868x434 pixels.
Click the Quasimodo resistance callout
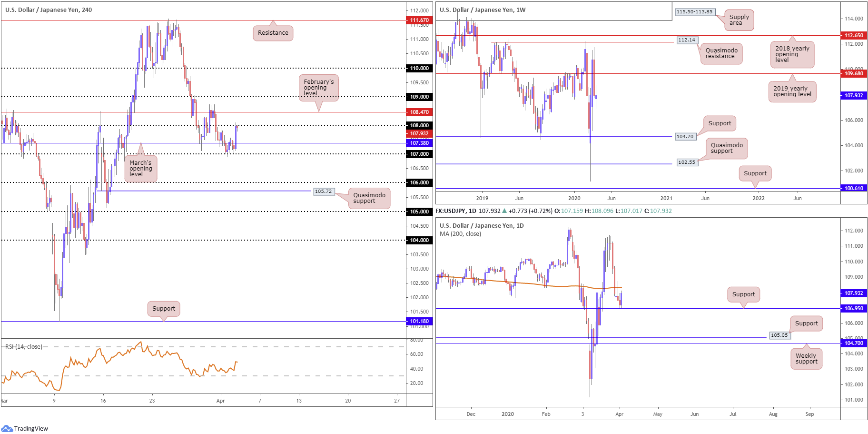pos(721,53)
